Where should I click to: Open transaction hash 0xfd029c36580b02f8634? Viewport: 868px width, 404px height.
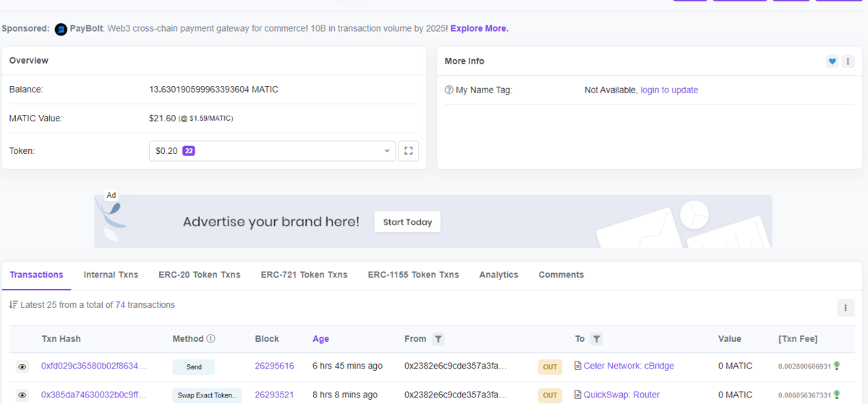pyautogui.click(x=94, y=366)
